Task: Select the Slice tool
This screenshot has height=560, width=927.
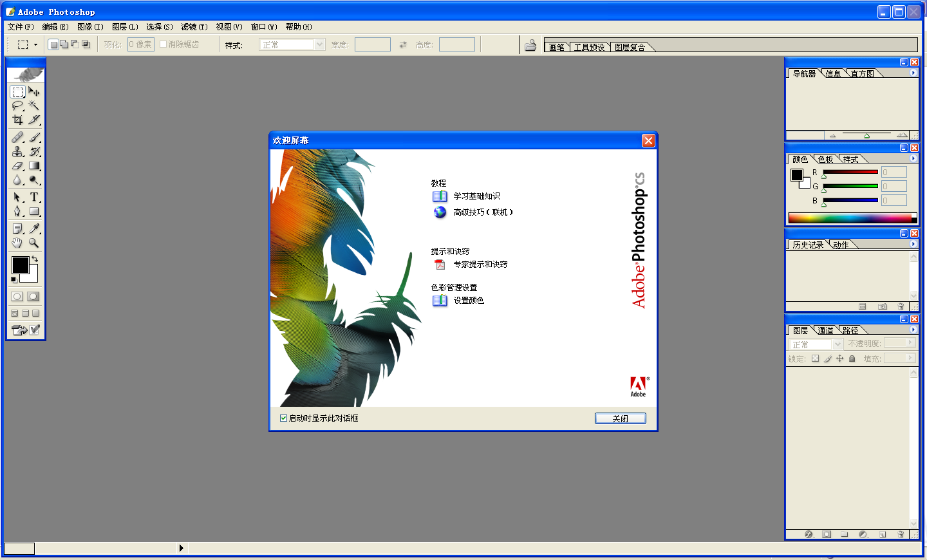Action: (x=34, y=120)
